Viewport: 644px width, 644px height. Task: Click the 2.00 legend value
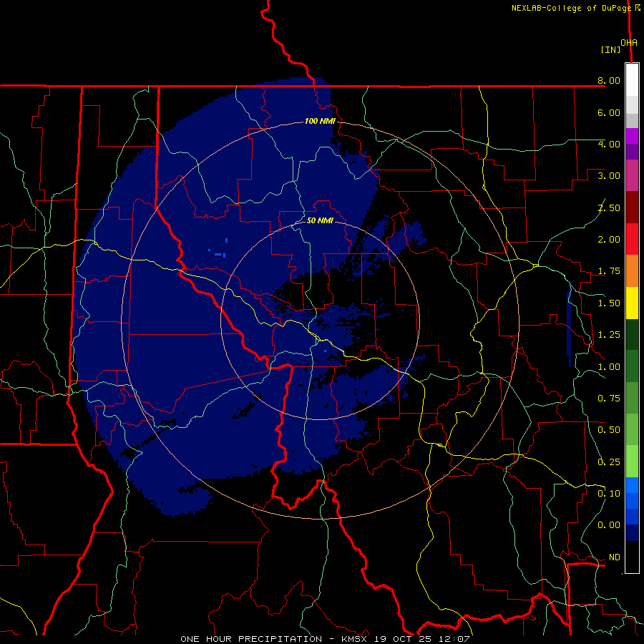point(609,240)
